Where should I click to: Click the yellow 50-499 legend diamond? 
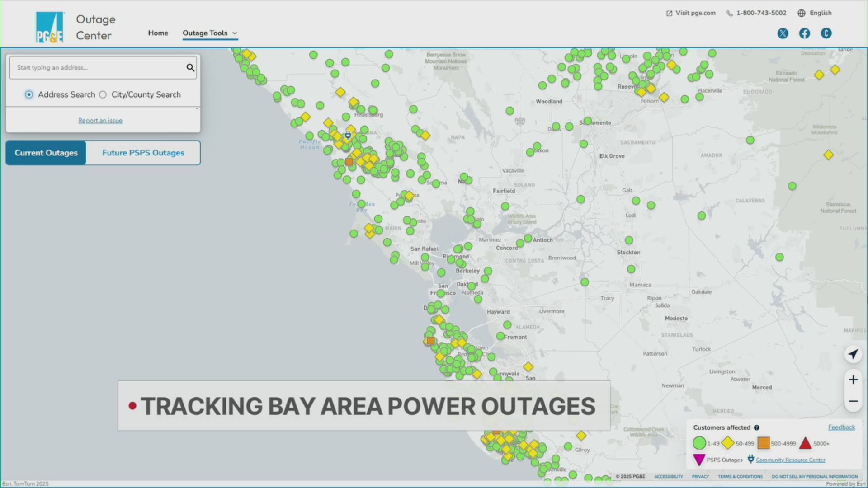(x=728, y=443)
